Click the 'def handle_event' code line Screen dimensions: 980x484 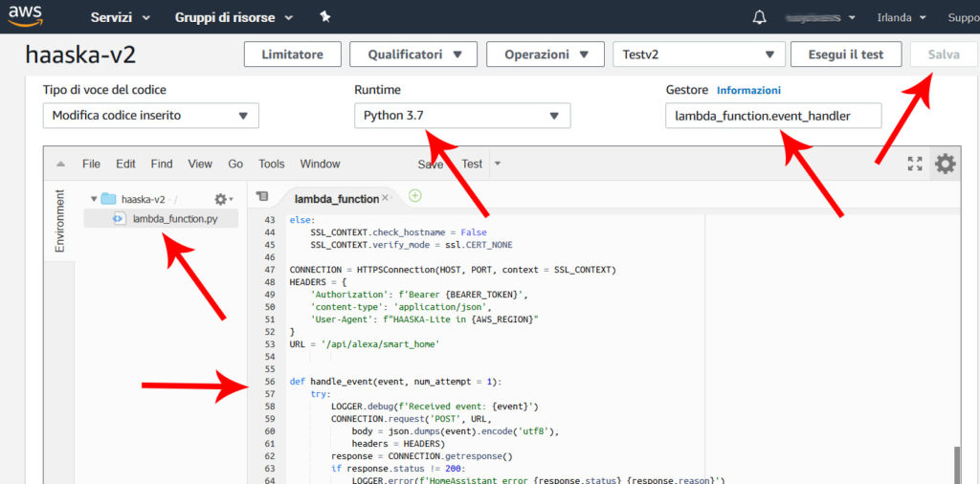pyautogui.click(x=395, y=382)
